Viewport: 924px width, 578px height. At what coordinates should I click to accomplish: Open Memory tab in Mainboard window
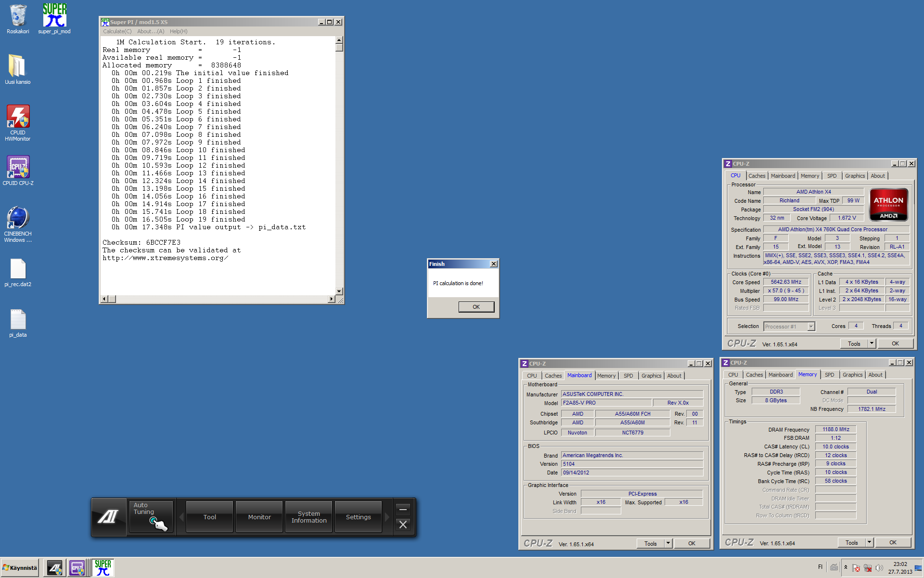606,376
